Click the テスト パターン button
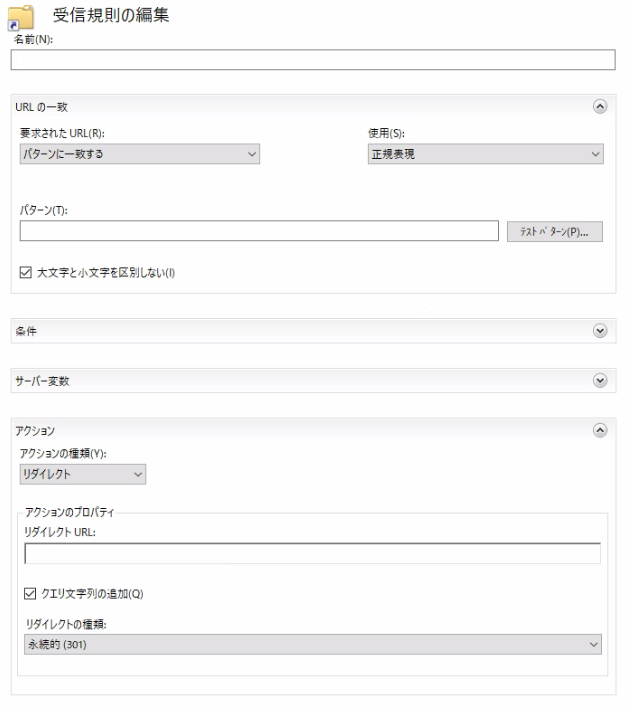633x706 pixels. point(555,231)
